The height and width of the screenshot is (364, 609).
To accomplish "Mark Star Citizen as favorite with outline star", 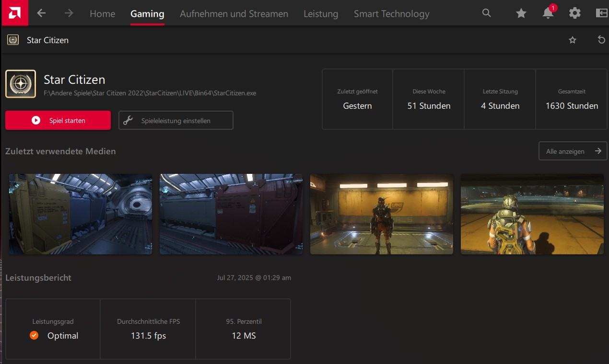I will [572, 40].
